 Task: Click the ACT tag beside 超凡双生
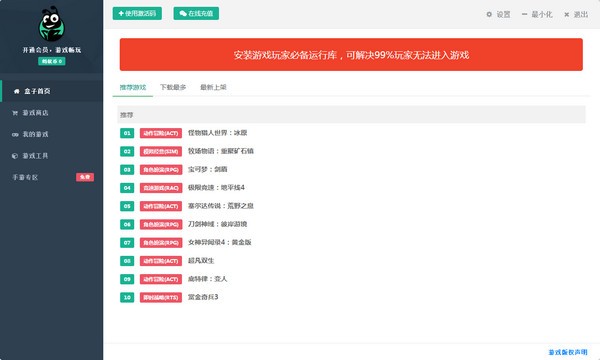(161, 261)
